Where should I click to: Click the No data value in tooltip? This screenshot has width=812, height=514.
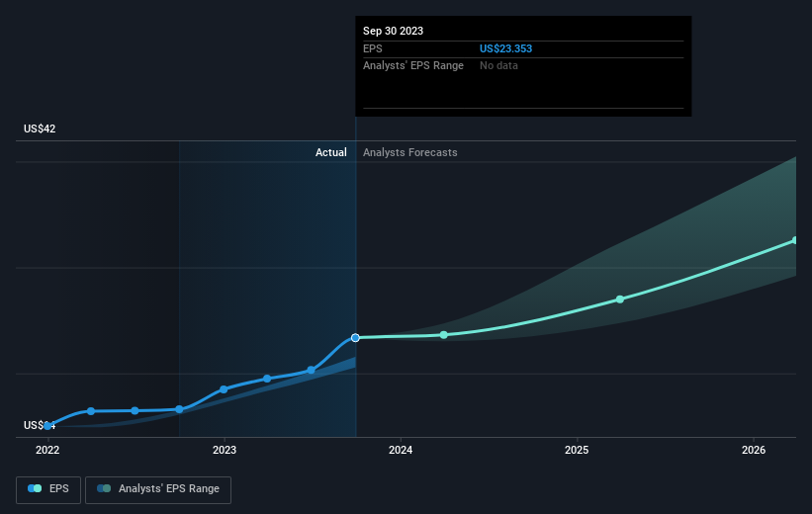(498, 66)
